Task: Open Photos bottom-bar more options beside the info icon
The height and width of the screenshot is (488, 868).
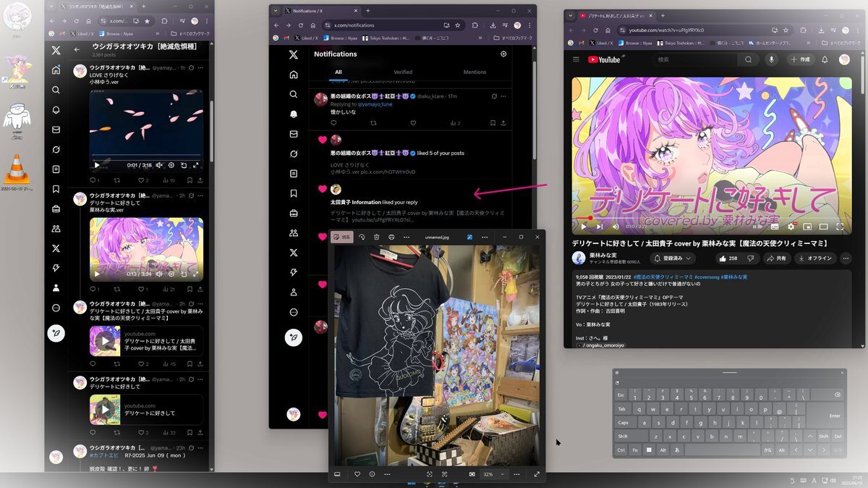Action: pos(387,474)
